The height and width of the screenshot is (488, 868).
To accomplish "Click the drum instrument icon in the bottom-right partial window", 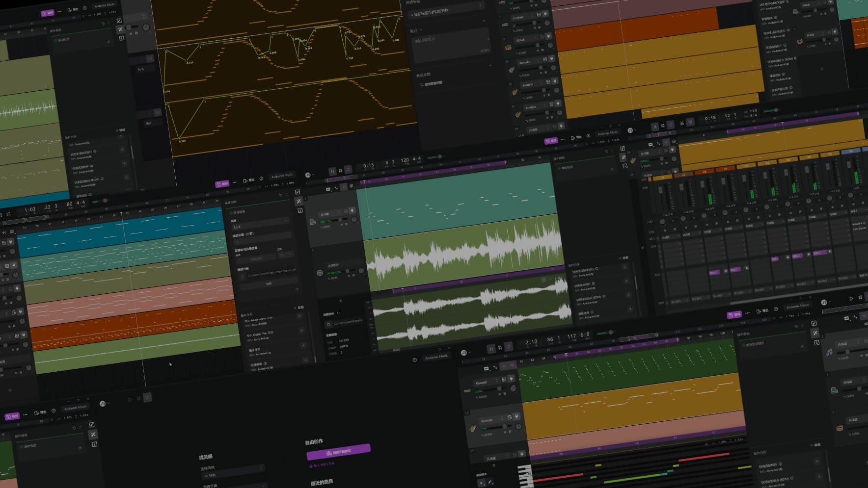I will (840, 428).
